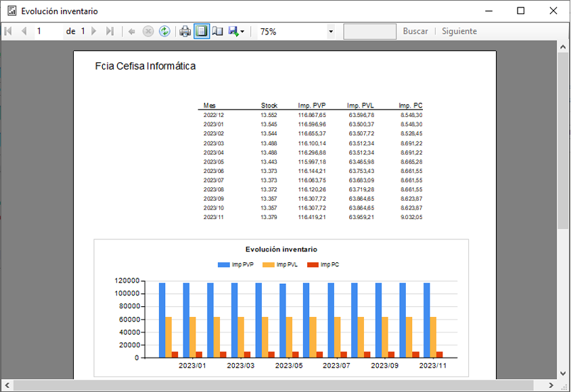Click the 2023/11 month cell in table
571x392 pixels.
(x=214, y=217)
